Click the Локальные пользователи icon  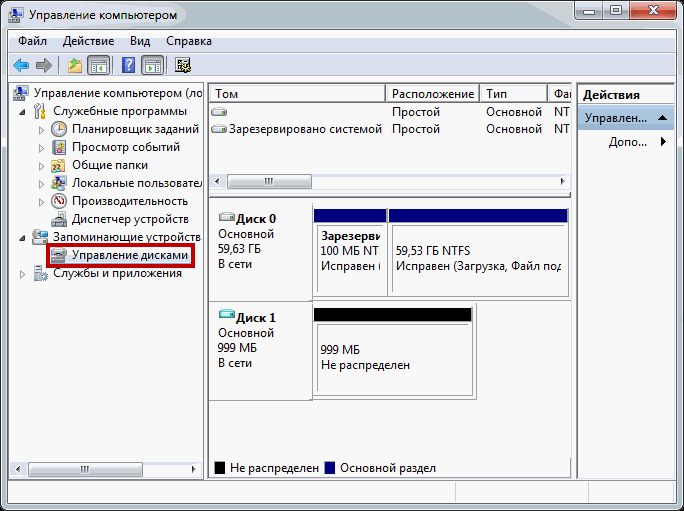click(59, 183)
